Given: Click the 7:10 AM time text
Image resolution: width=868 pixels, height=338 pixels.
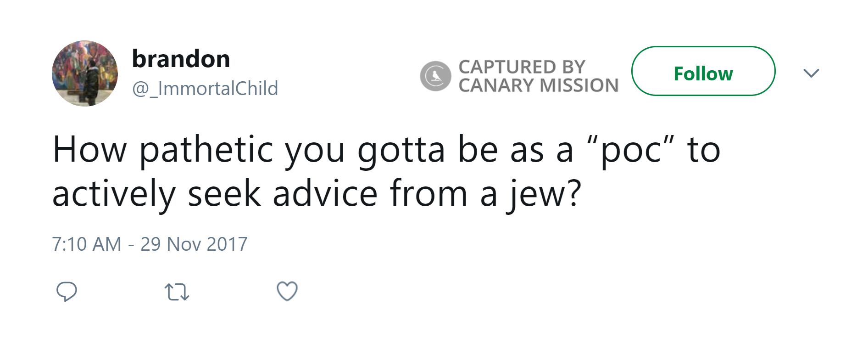Looking at the screenshot, I should pos(86,244).
